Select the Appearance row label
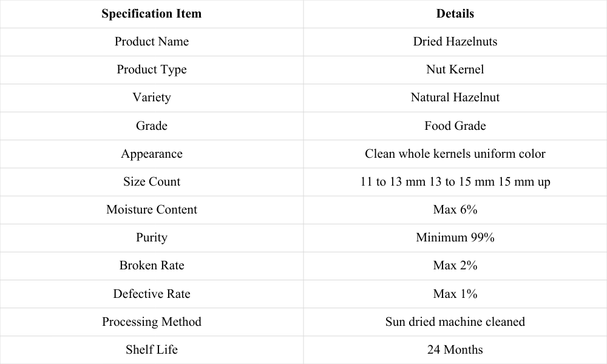607x364 pixels. (x=151, y=154)
